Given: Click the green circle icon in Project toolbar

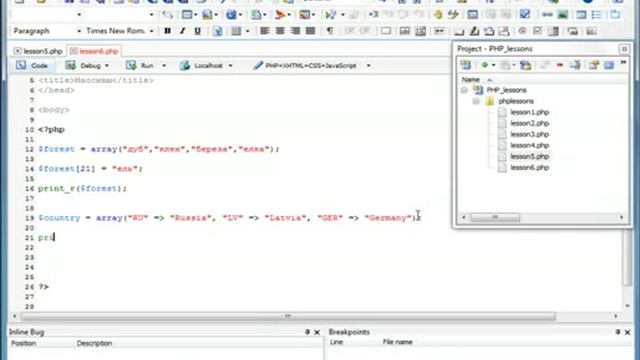Looking at the screenshot, I should coord(485,65).
